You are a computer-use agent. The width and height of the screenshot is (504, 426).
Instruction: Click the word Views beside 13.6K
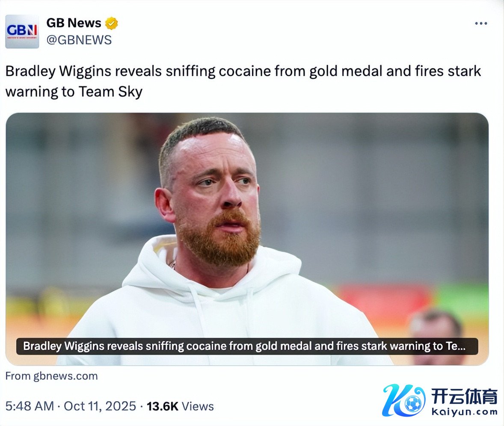(198, 406)
